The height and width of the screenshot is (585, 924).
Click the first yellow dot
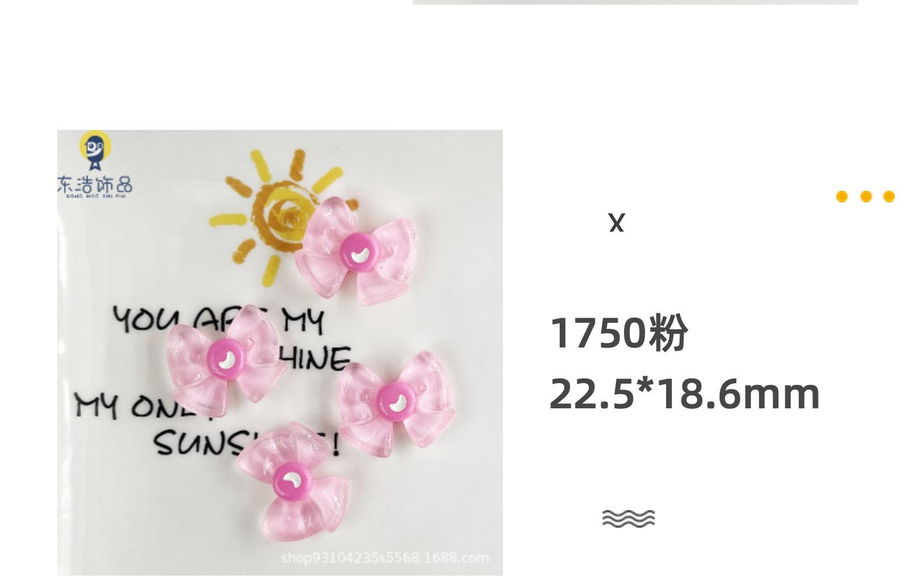coord(842,197)
